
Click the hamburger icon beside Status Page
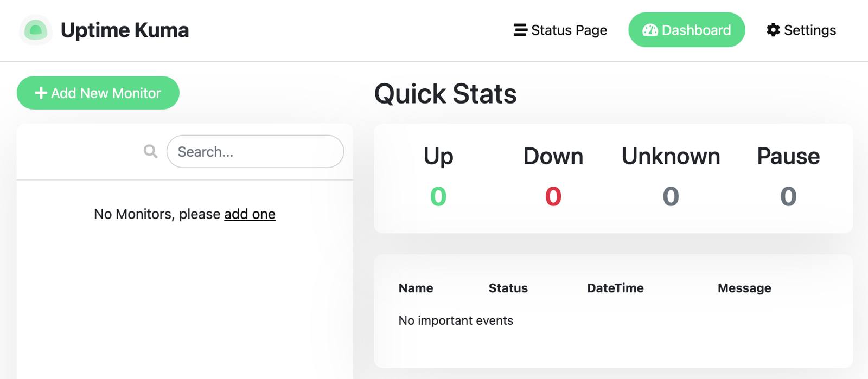[520, 30]
